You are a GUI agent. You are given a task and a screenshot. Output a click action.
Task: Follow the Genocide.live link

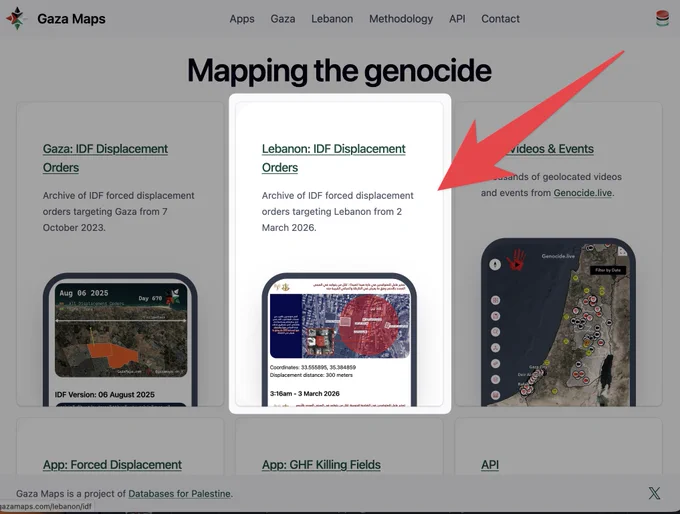582,193
